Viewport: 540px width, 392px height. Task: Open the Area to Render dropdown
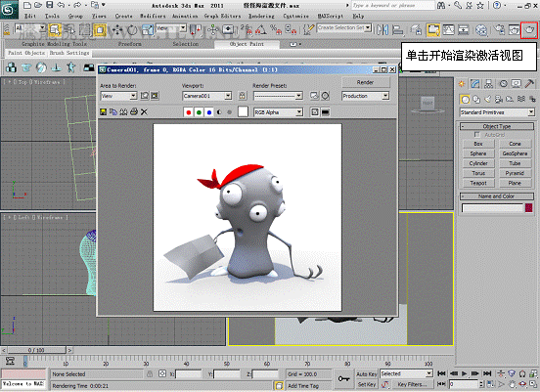(x=118, y=96)
